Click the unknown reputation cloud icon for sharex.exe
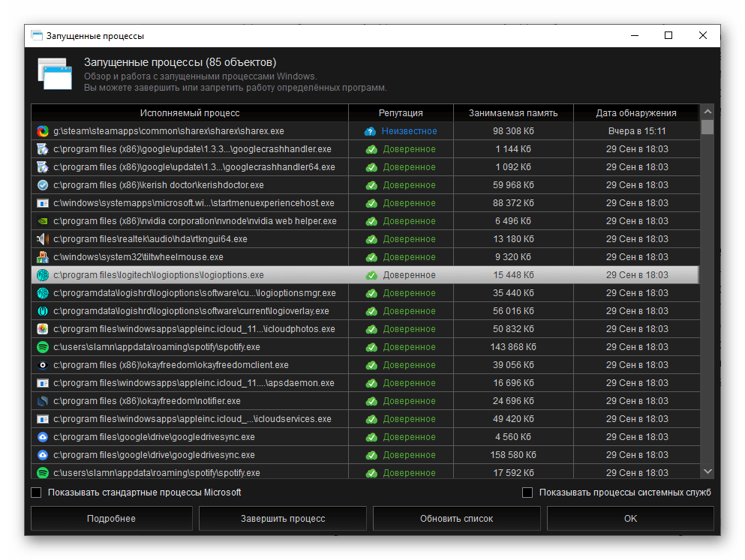This screenshot has width=745, height=560. (370, 131)
